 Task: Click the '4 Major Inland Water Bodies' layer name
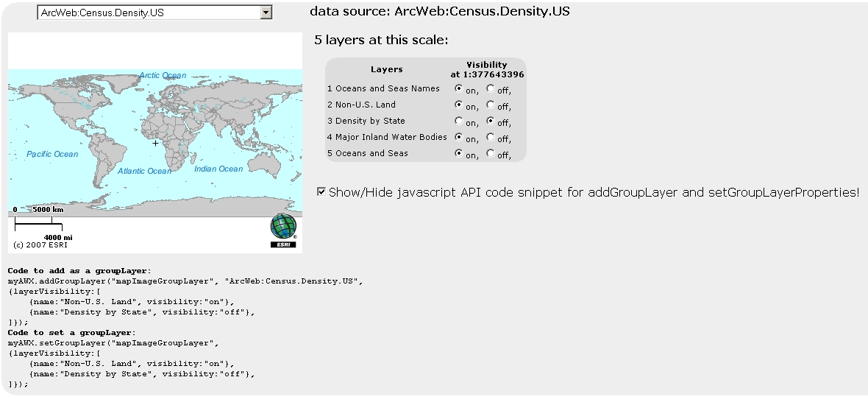pyautogui.click(x=387, y=137)
